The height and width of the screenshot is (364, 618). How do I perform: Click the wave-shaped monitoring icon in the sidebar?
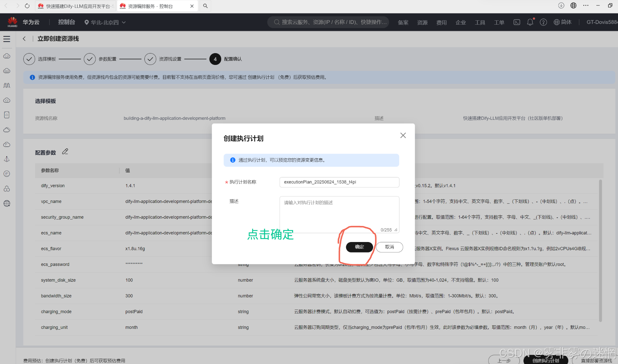point(7,86)
